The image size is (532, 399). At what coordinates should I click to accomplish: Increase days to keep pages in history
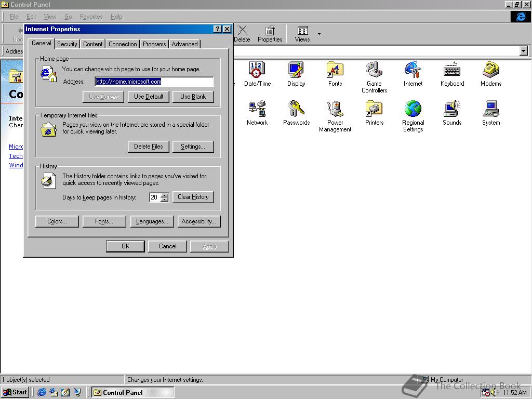pyautogui.click(x=165, y=195)
